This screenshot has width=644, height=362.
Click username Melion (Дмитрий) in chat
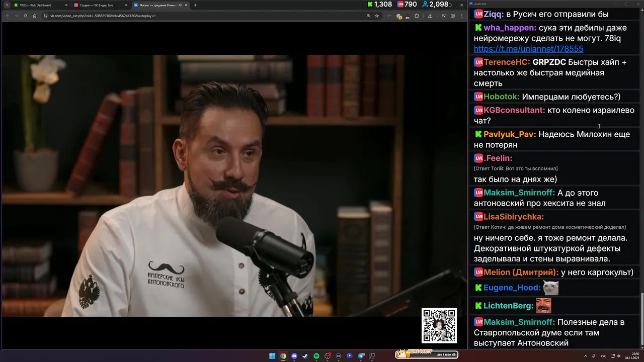(x=521, y=272)
